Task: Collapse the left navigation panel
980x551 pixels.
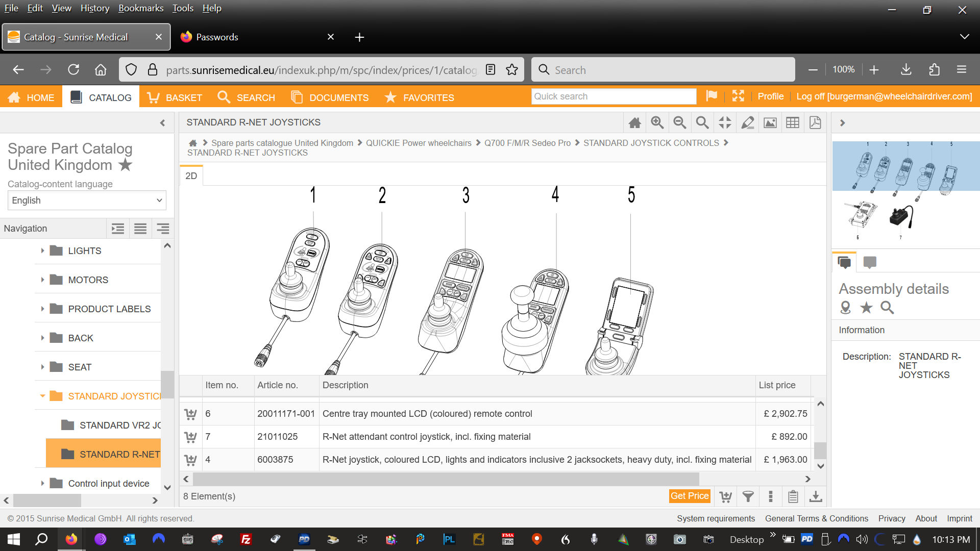Action: (162, 122)
